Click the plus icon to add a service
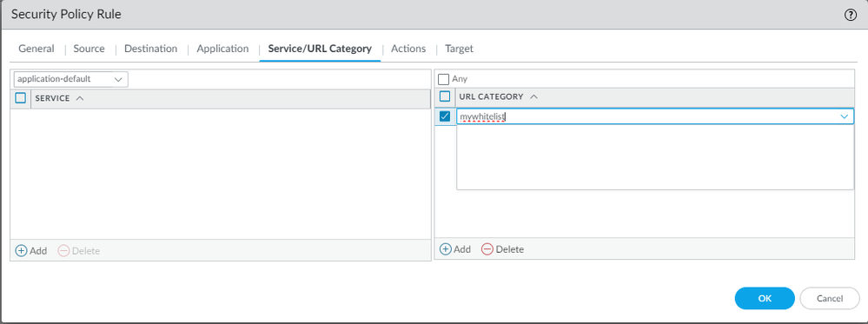 click(21, 250)
